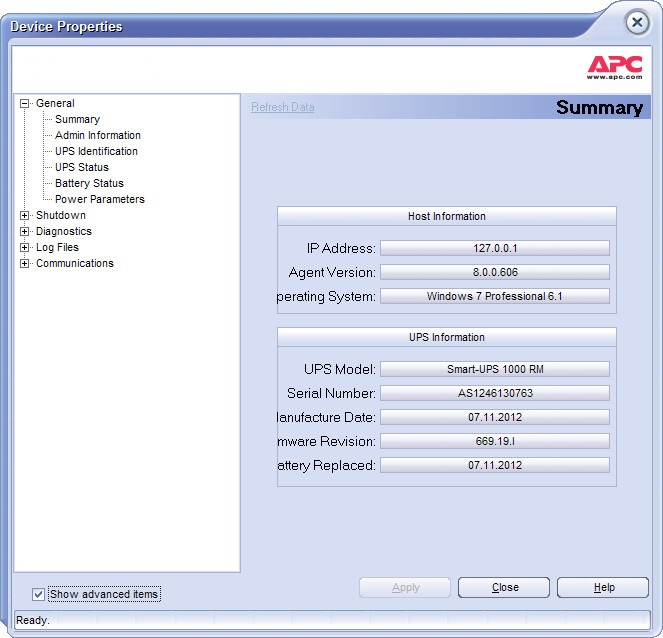Click the Agent Version label
The image size is (663, 638).
332,272
